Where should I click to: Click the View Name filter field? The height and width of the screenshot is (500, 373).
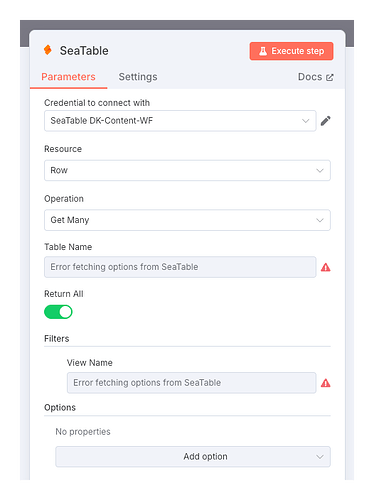coord(191,383)
